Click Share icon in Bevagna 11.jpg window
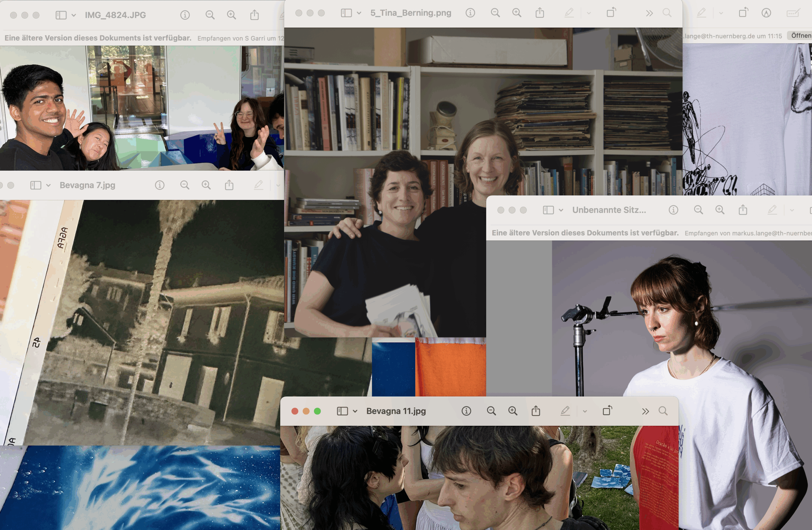812x530 pixels. point(536,411)
